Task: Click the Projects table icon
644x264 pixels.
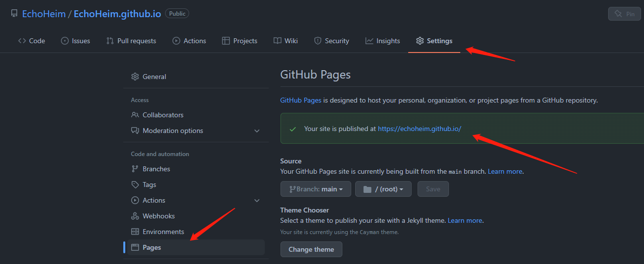Action: click(x=226, y=41)
